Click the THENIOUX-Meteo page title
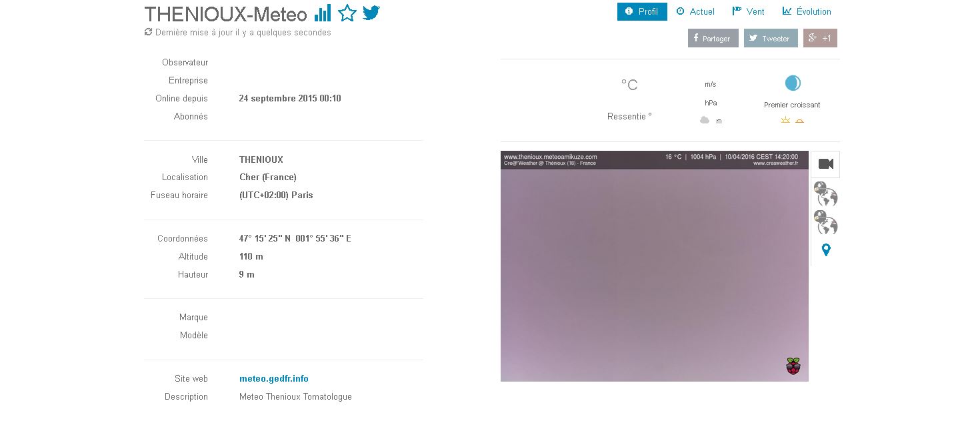This screenshot has width=980, height=427. pyautogui.click(x=226, y=14)
